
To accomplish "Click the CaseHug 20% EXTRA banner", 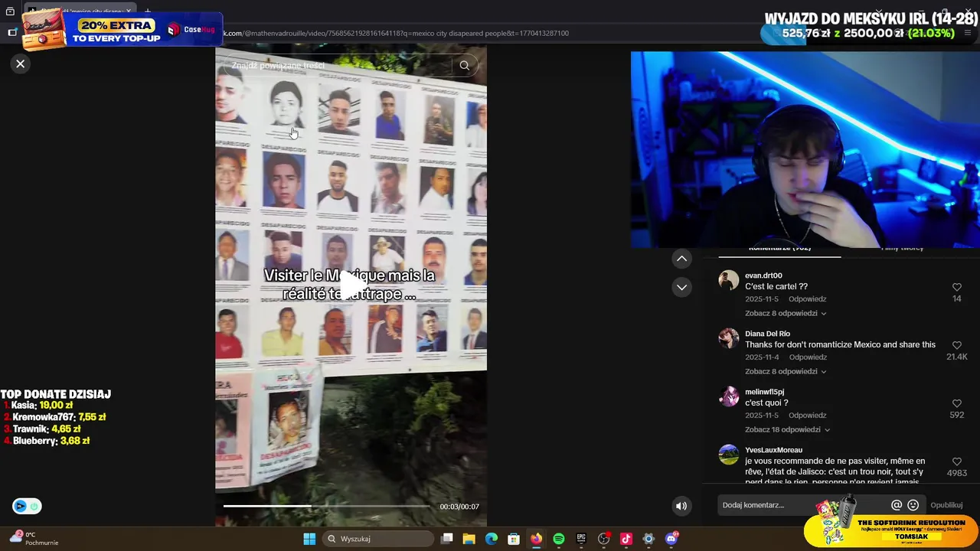I will [122, 31].
